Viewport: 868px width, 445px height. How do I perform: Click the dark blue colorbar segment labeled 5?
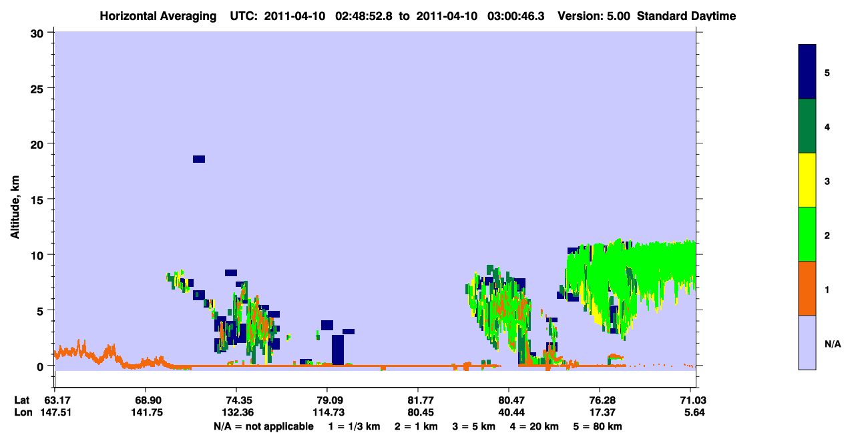[x=807, y=71]
